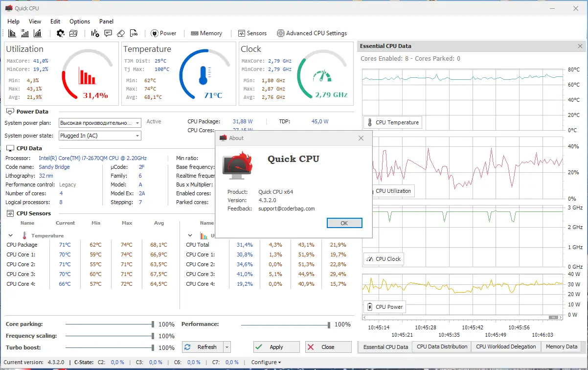Collapse the Temperature sensor group
Image resolution: width=588 pixels, height=370 pixels.
(x=11, y=235)
